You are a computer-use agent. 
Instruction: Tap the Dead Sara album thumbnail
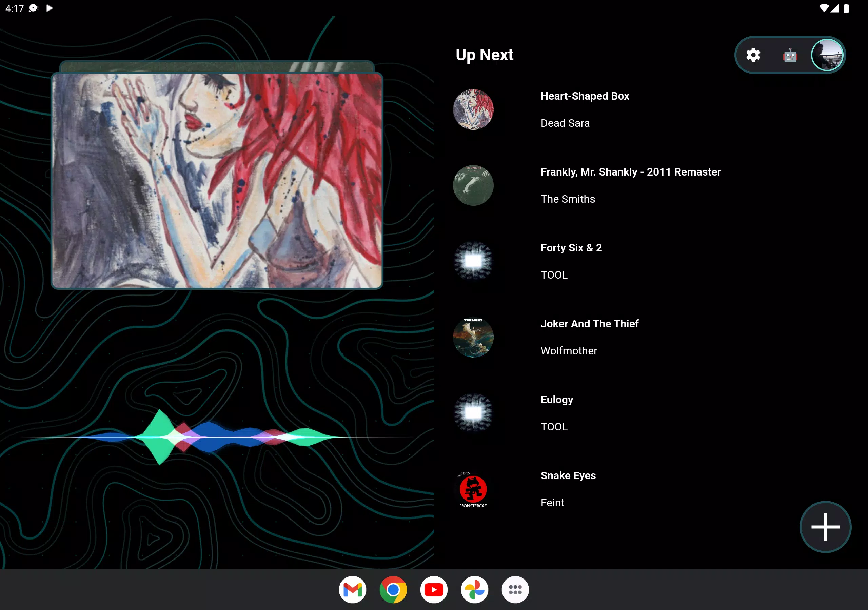473,109
